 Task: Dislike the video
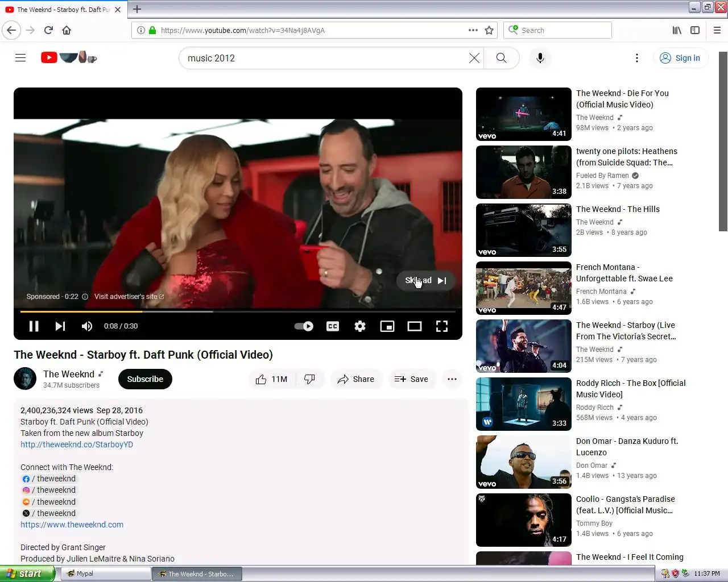point(310,379)
